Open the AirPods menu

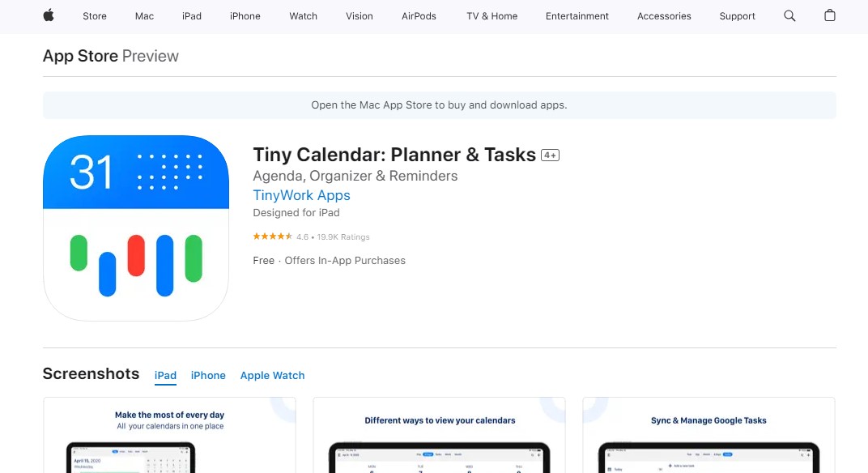click(x=419, y=15)
